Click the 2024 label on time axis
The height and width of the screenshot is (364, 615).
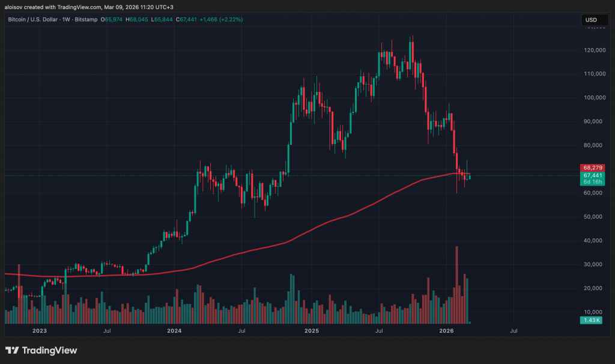pyautogui.click(x=175, y=330)
